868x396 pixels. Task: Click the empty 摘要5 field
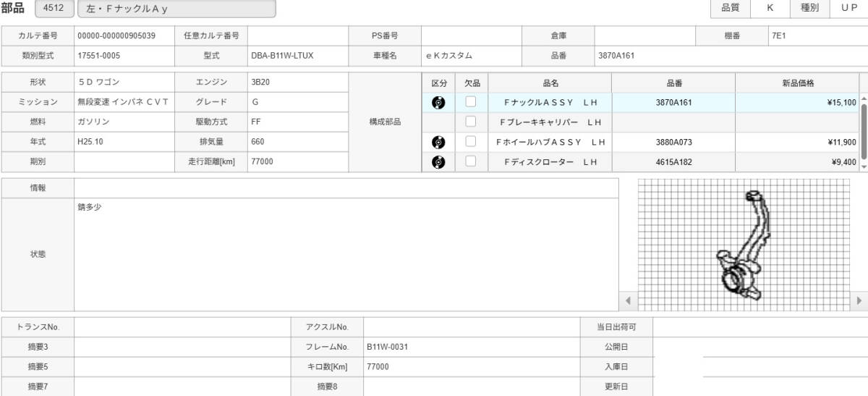point(182,367)
